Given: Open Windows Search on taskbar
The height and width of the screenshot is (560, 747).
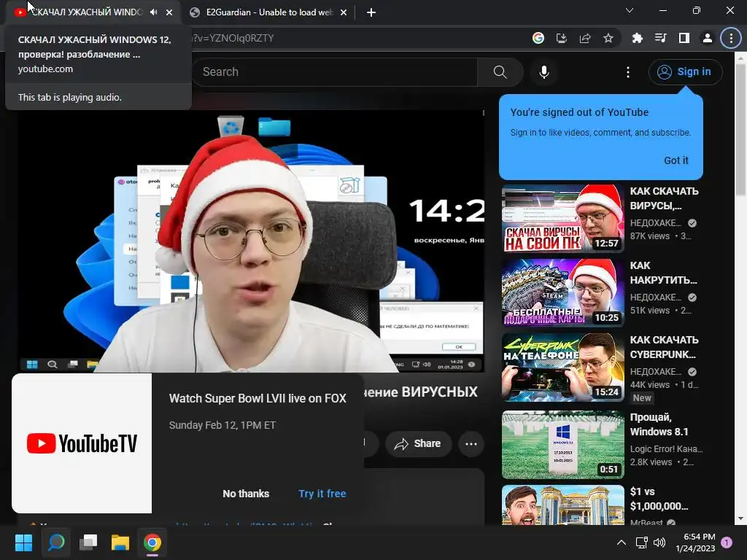Looking at the screenshot, I should (55, 542).
